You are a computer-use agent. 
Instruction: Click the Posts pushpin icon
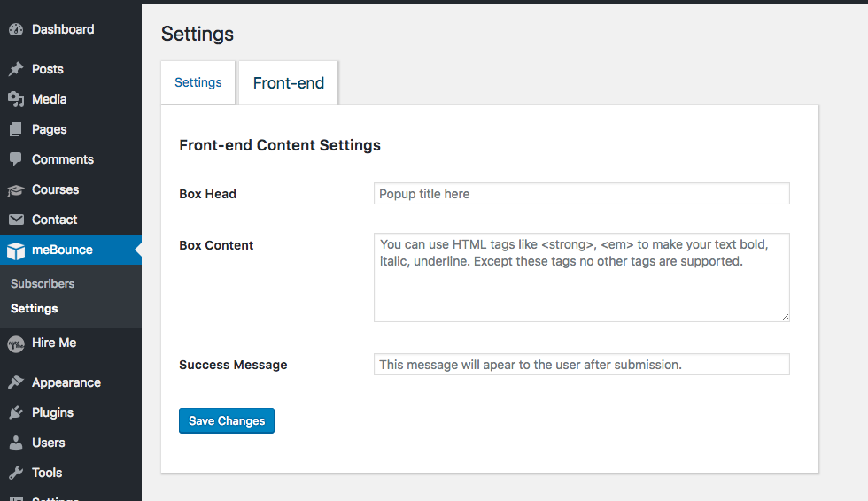tap(16, 69)
